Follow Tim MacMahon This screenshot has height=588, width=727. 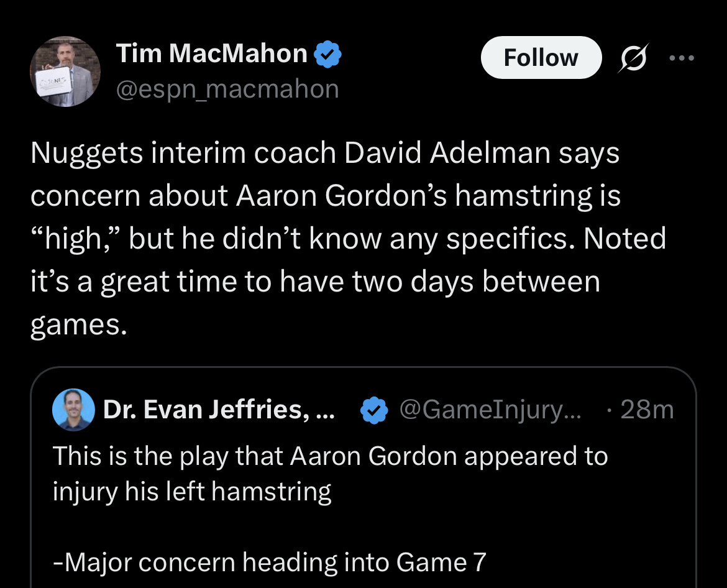coord(541,58)
